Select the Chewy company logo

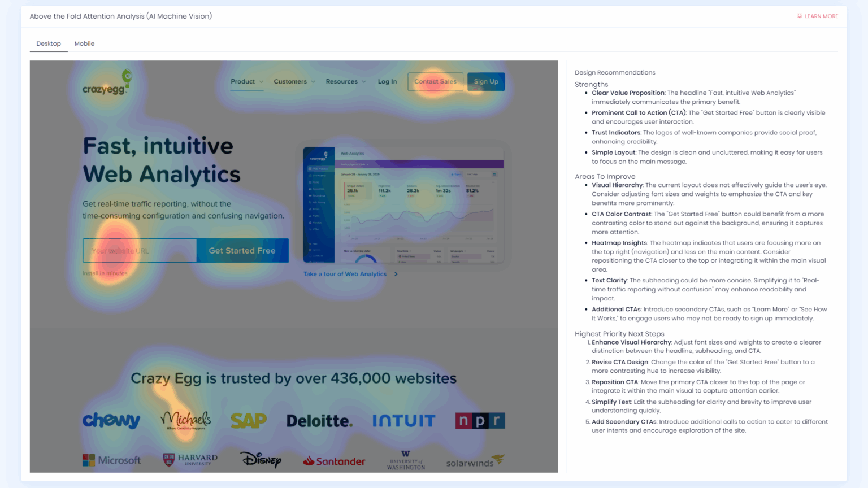coord(111,420)
